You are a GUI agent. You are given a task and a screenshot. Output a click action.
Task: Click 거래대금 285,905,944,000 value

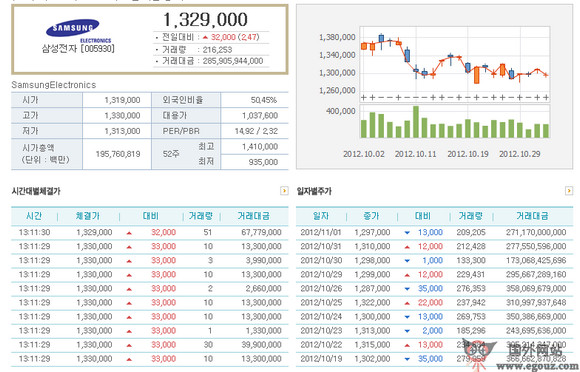[233, 61]
